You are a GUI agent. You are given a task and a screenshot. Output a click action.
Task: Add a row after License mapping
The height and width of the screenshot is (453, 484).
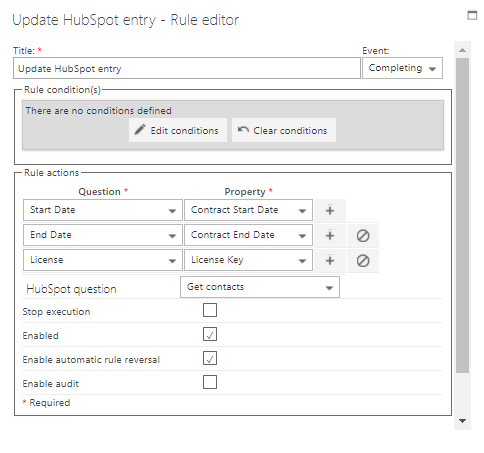click(330, 260)
